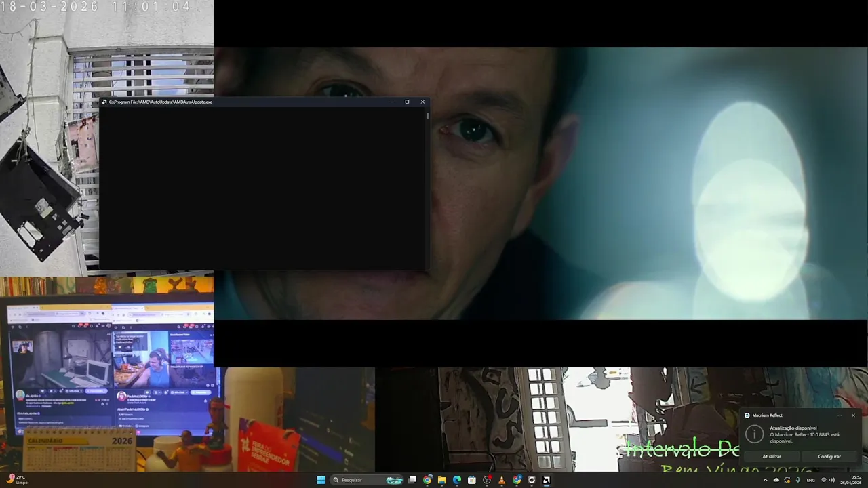The height and width of the screenshot is (488, 868).
Task: Open Microsoft Store from the taskbar
Action: (x=472, y=480)
